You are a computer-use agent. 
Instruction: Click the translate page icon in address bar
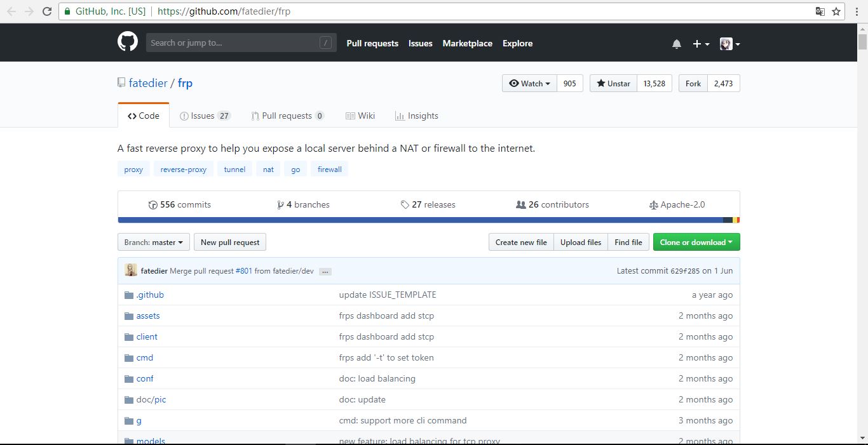click(820, 11)
